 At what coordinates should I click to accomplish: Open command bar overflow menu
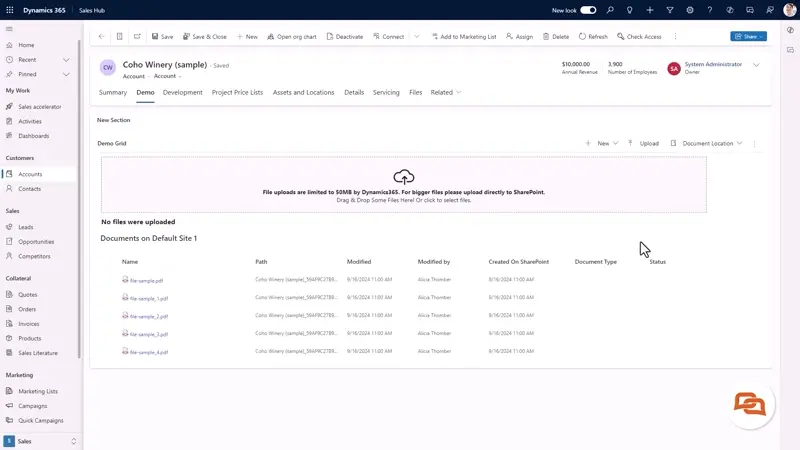click(x=676, y=37)
